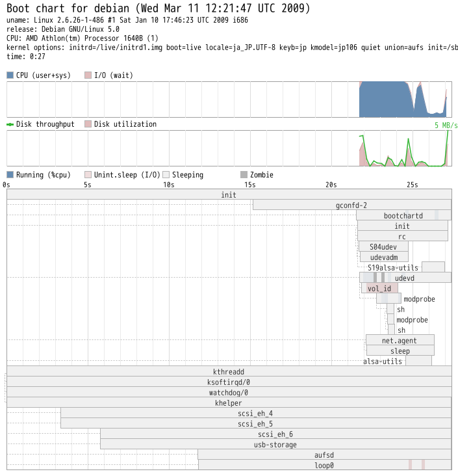Click the 10s time axis label
This screenshot has height=476, width=458.
click(169, 185)
